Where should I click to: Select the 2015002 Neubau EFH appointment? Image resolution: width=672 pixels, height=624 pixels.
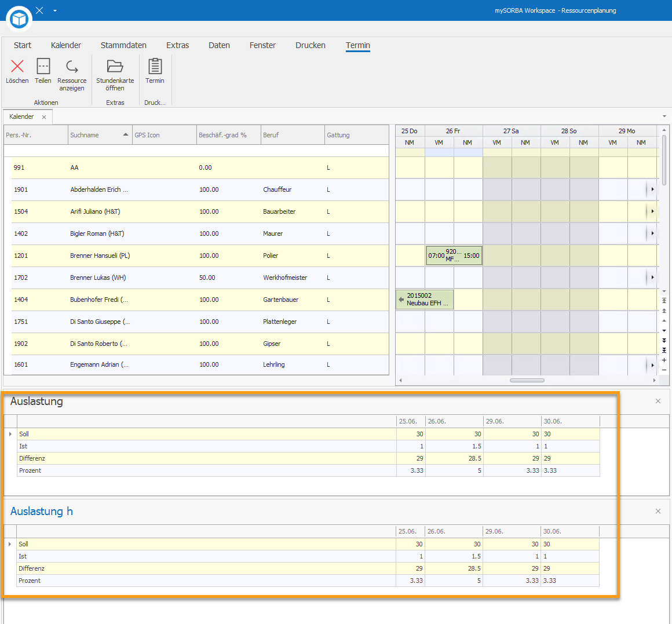pos(425,299)
